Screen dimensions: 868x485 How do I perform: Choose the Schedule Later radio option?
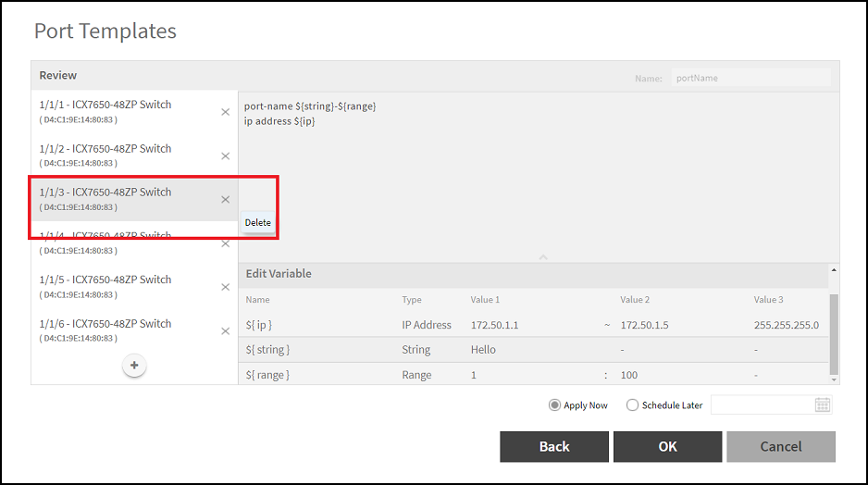(632, 405)
